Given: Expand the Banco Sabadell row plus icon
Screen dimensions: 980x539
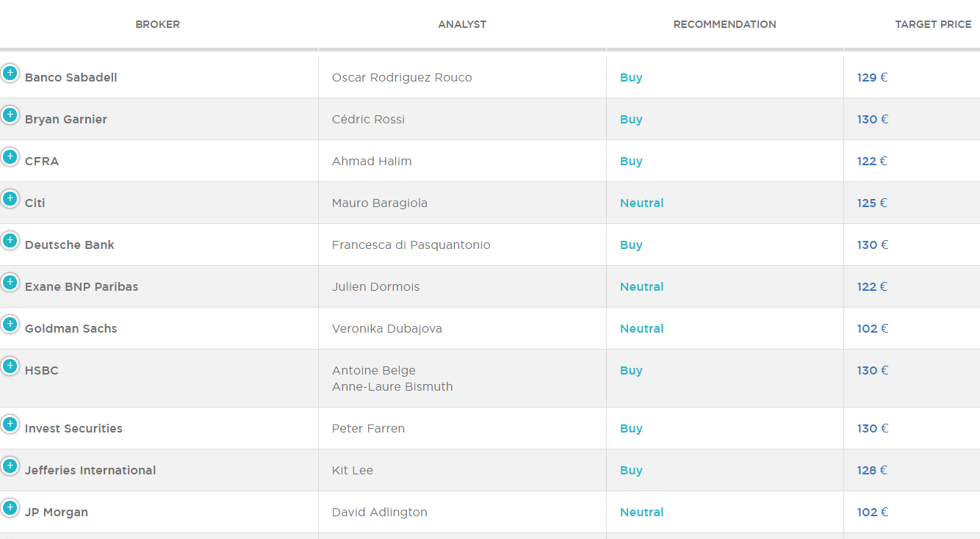Looking at the screenshot, I should pyautogui.click(x=10, y=73).
